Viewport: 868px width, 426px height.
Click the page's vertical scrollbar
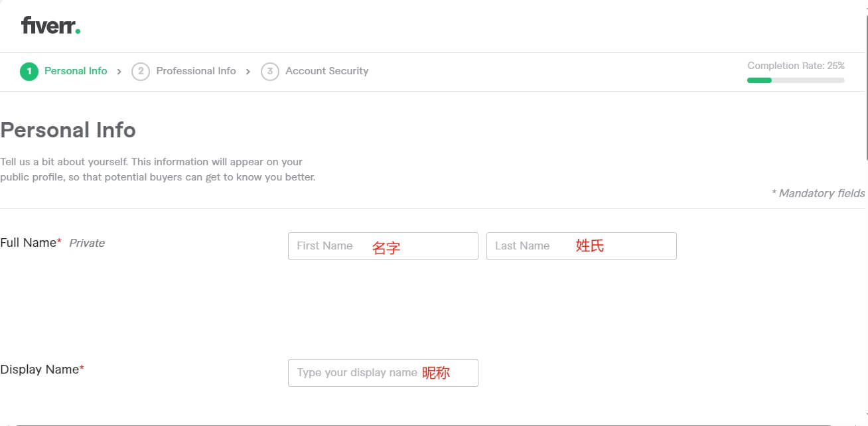click(x=865, y=80)
